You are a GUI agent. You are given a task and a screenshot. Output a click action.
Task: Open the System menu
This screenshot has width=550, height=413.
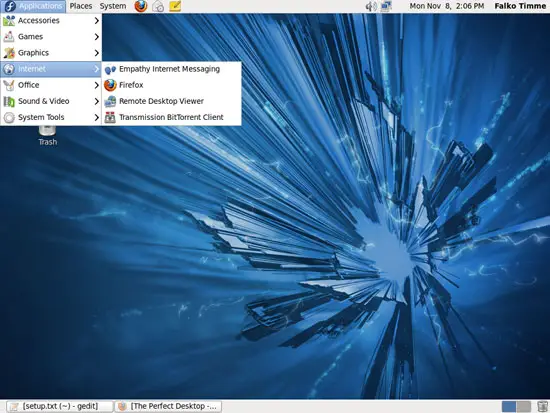(x=113, y=6)
